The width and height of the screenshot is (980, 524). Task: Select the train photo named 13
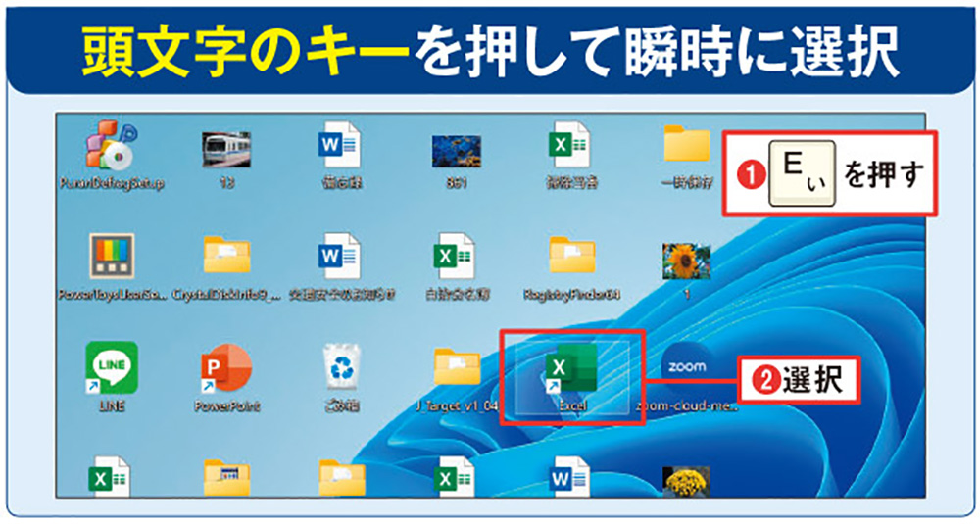coord(226,151)
